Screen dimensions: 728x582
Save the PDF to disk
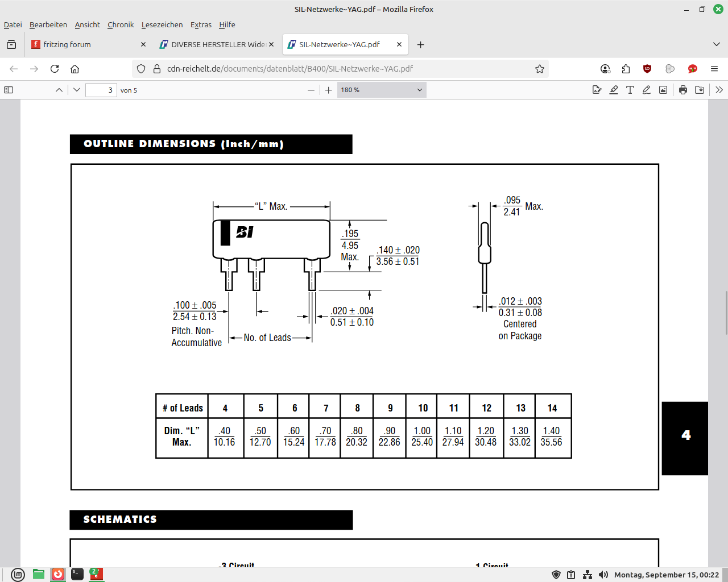point(700,90)
